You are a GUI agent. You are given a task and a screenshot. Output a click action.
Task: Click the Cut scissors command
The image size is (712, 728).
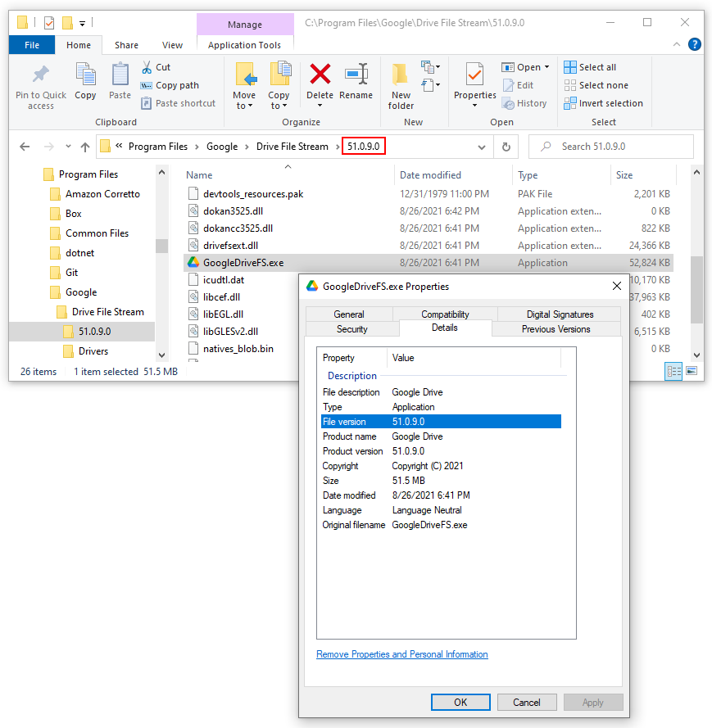pyautogui.click(x=156, y=67)
